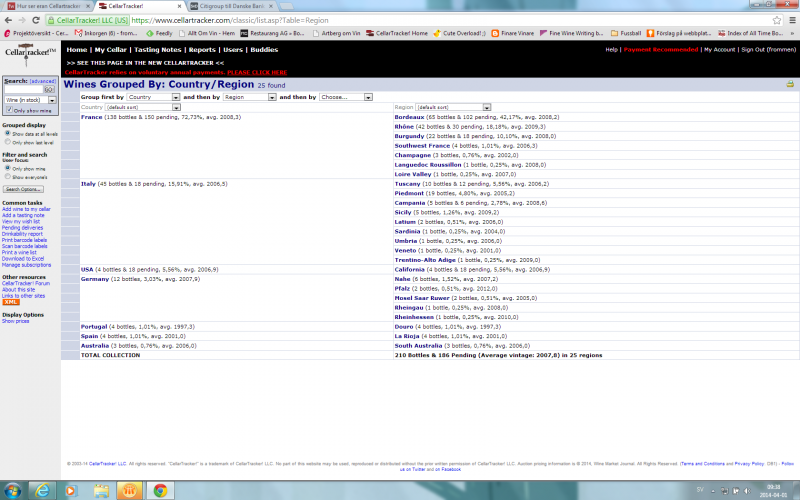800x500 pixels.
Task: Open the Reports menu item
Action: pyautogui.click(x=202, y=49)
